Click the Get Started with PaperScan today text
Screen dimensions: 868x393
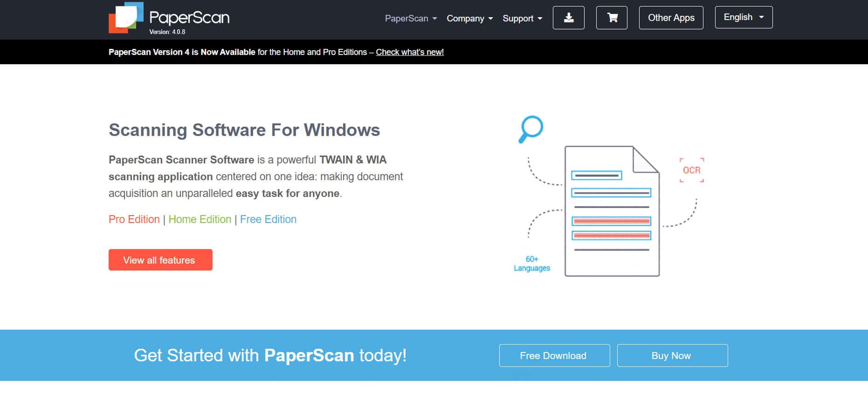(270, 355)
